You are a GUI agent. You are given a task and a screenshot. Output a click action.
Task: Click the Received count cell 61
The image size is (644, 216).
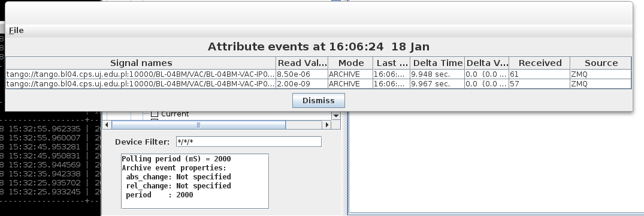pos(540,74)
